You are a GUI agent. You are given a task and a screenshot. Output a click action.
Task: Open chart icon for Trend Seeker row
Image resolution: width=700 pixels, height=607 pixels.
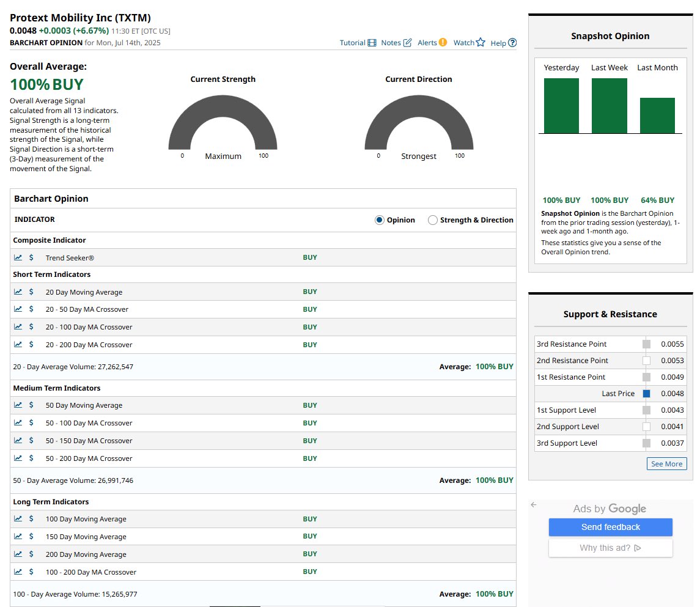pos(18,257)
